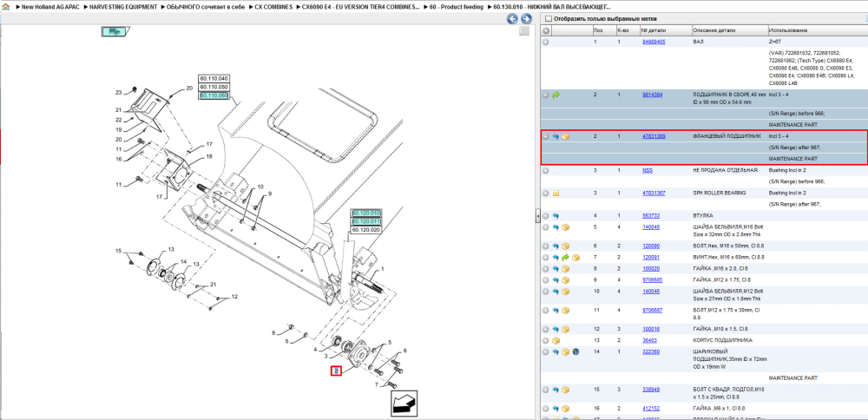
Task: Click box icon for part 140046
Action: tap(566, 291)
